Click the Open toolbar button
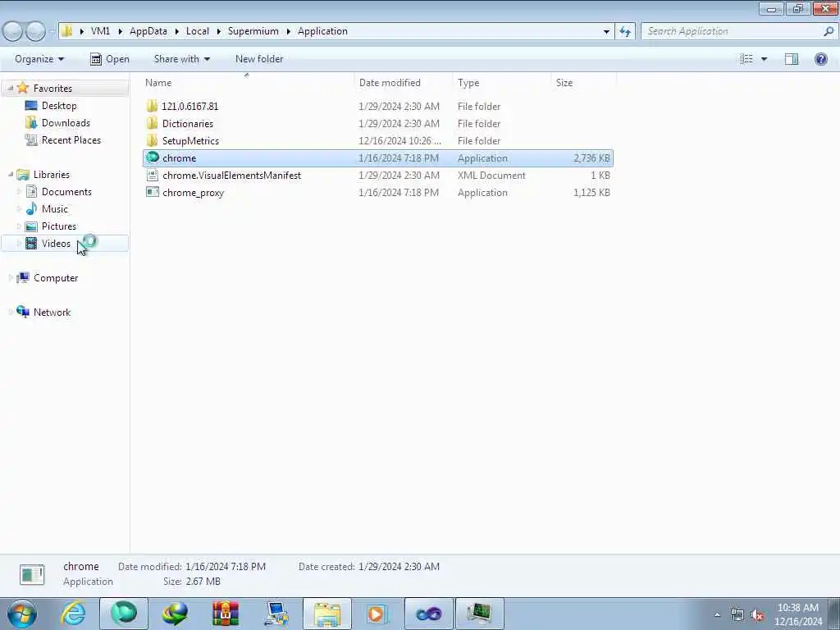 tap(110, 59)
